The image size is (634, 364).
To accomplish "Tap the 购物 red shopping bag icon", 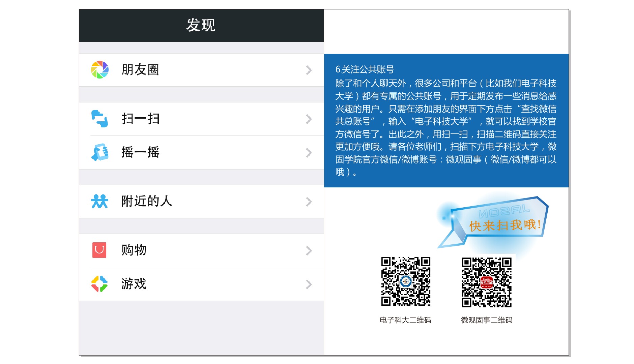I will [x=99, y=250].
